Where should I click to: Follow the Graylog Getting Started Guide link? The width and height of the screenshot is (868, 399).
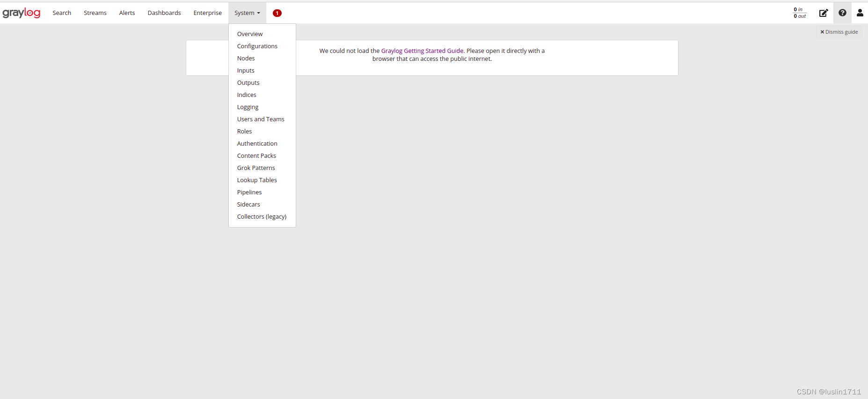click(422, 51)
